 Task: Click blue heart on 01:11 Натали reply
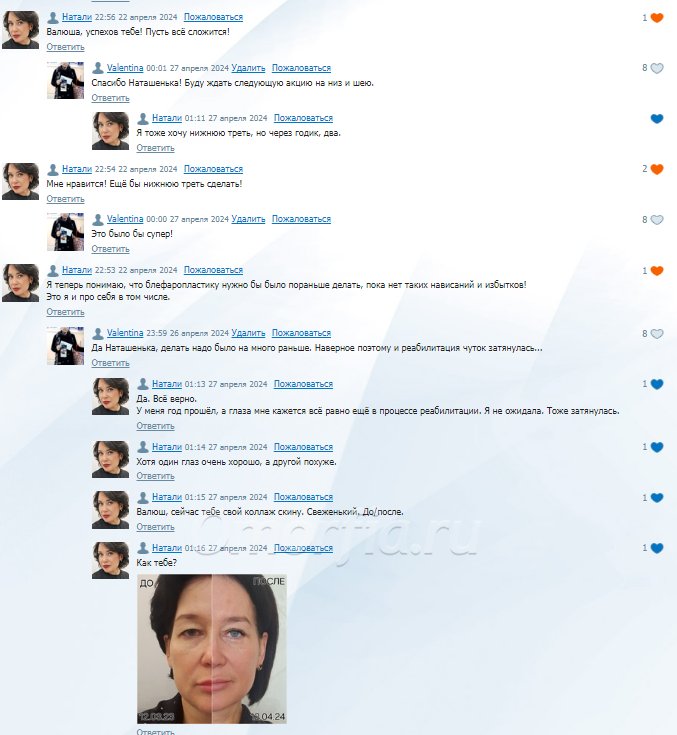[x=657, y=119]
